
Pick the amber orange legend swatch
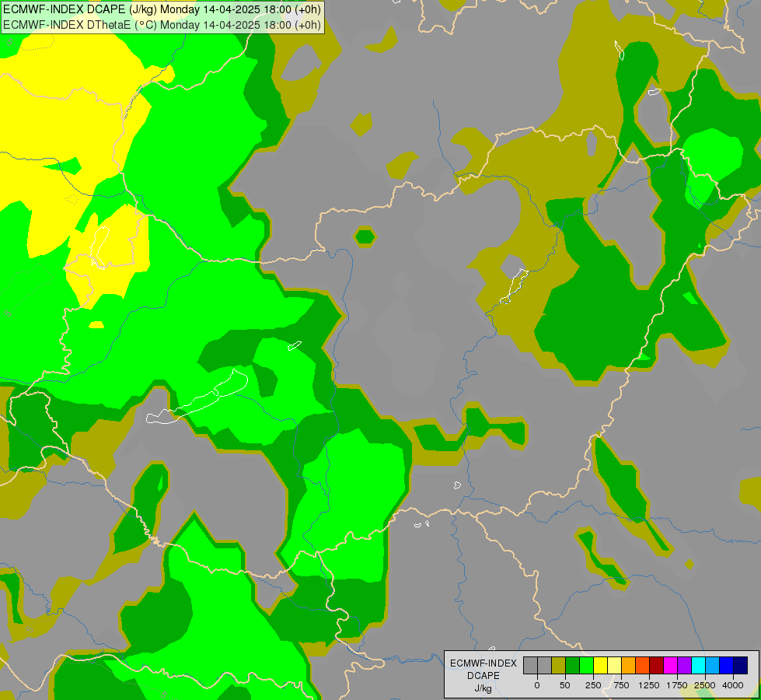(629, 665)
